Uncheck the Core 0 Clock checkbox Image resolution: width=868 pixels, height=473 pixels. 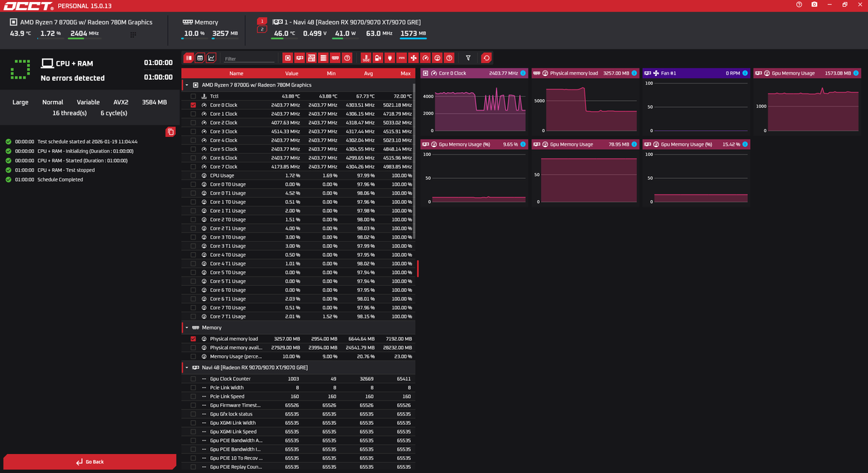pos(193,105)
